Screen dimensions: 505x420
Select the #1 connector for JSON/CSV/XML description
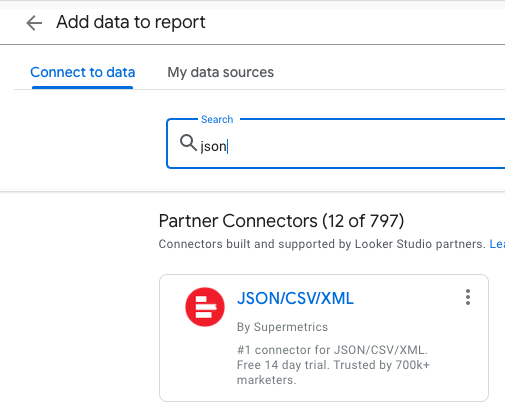(333, 365)
